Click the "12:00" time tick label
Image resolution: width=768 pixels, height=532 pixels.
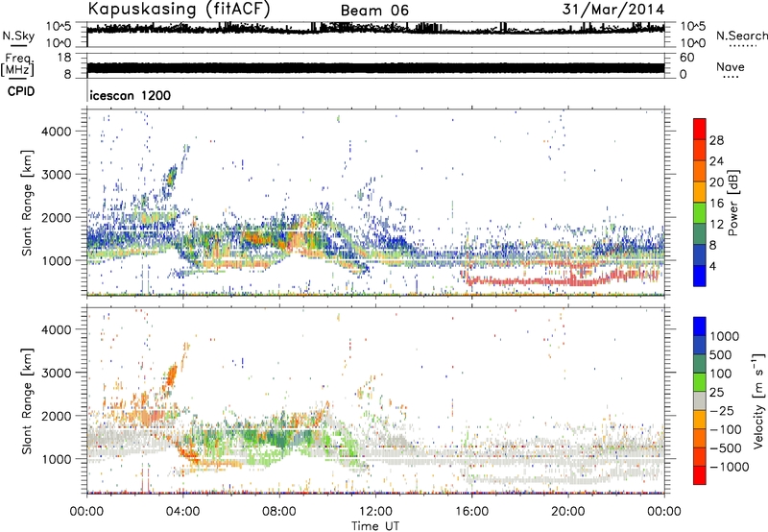(x=375, y=512)
